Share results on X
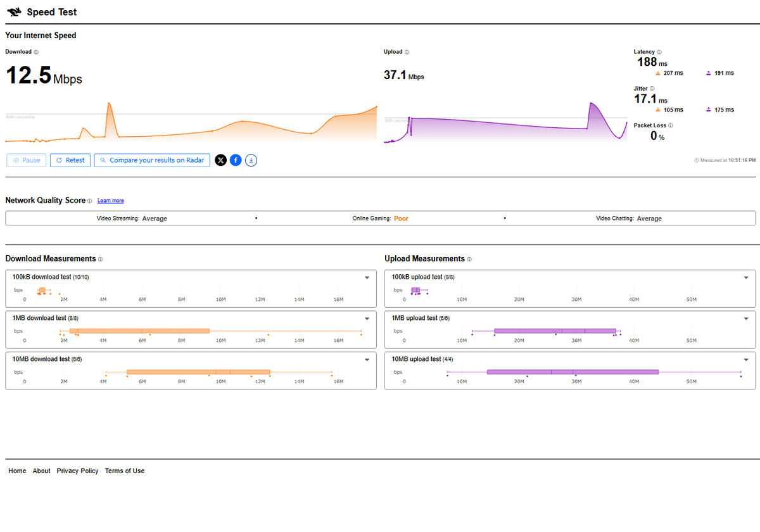The width and height of the screenshot is (760, 532). 220,160
